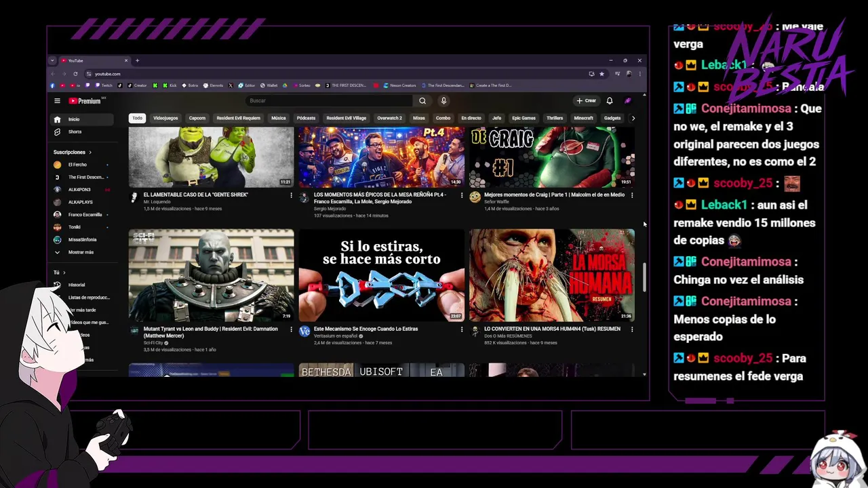Click the search magnifier button
This screenshot has height=488, width=868.
point(422,101)
